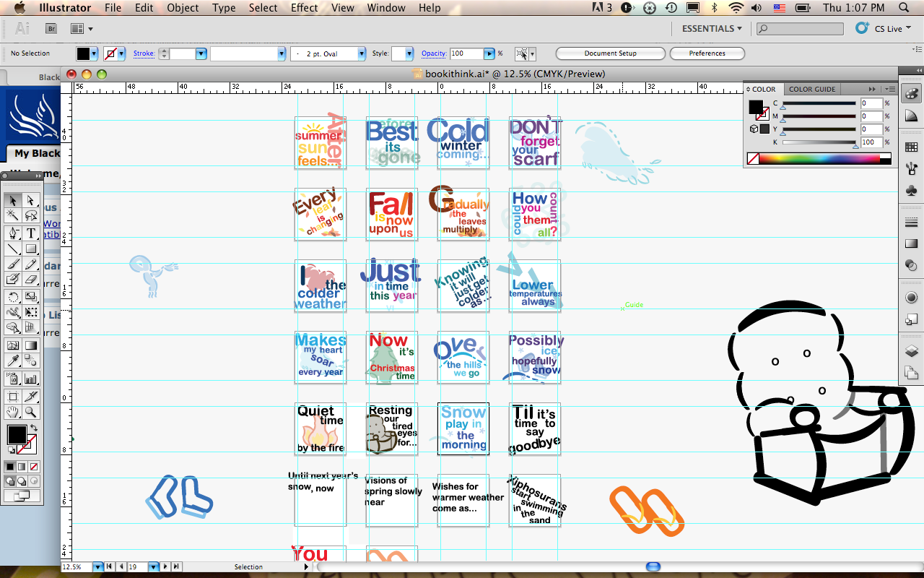
Task: Choose the Perspective Grid tool
Action: pyautogui.click(x=31, y=327)
